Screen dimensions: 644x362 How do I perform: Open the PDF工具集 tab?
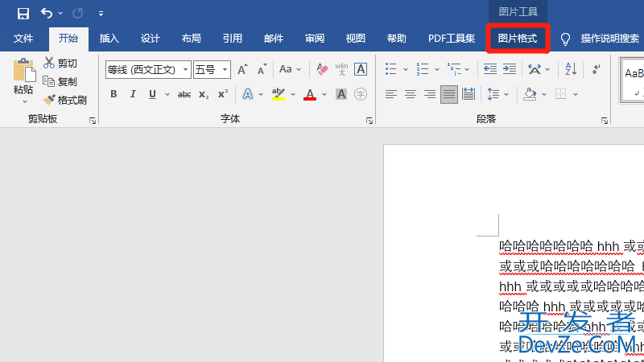coord(452,39)
